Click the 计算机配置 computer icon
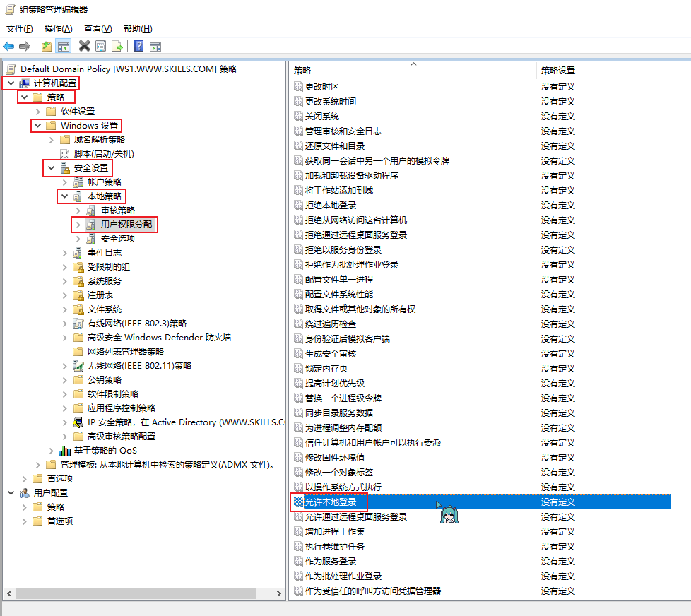691x616 pixels. click(x=25, y=83)
